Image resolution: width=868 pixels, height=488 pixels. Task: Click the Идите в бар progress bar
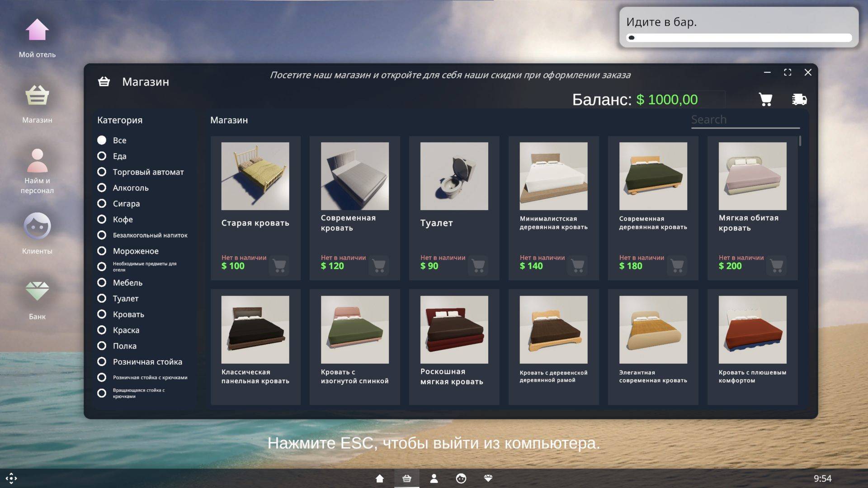(739, 38)
